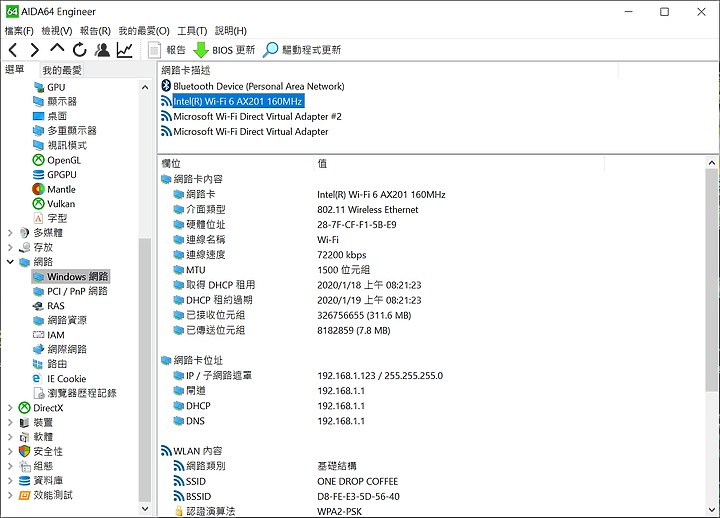
Task: Click the tree panel scroll-down arrow
Action: 145,508
